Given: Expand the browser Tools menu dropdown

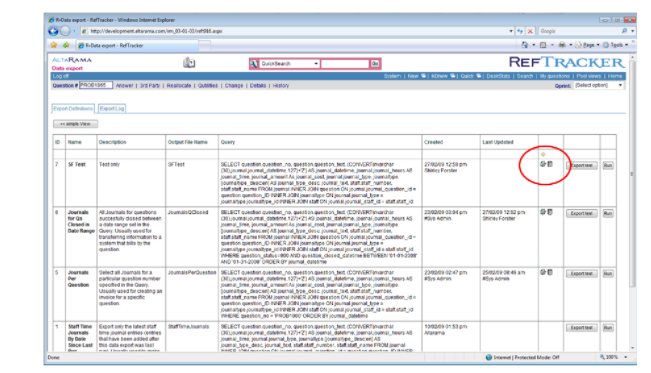Looking at the screenshot, I should [x=627, y=45].
